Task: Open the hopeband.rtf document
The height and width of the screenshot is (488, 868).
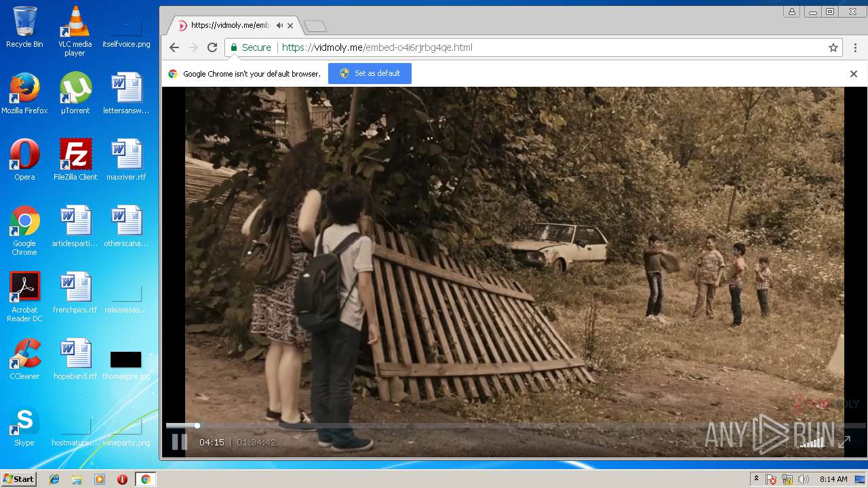Action: click(x=75, y=359)
